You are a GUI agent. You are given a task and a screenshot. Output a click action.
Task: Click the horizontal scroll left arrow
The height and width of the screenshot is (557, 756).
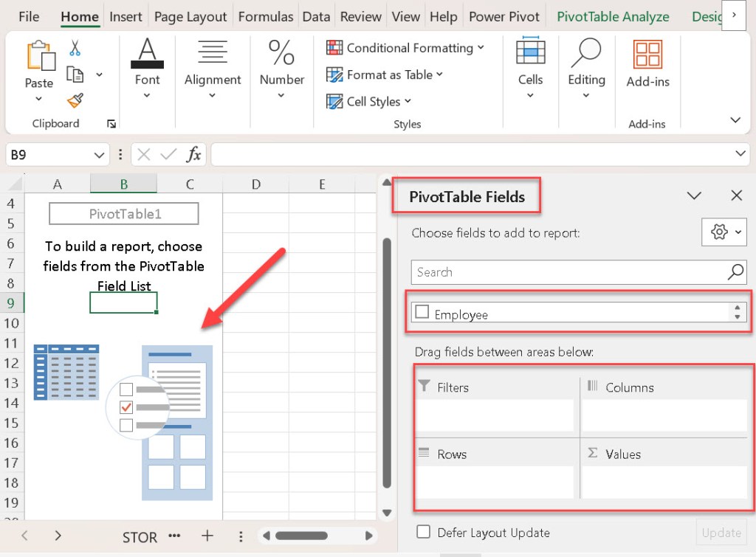[266, 536]
